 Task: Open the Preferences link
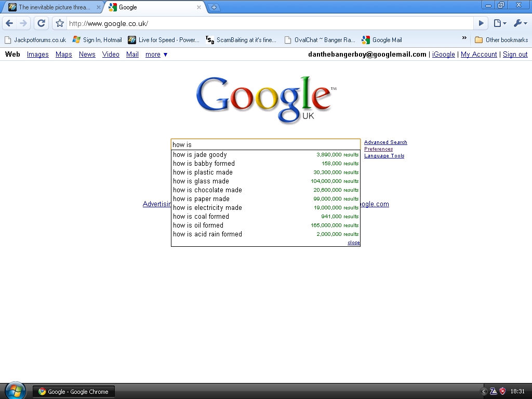[379, 149]
